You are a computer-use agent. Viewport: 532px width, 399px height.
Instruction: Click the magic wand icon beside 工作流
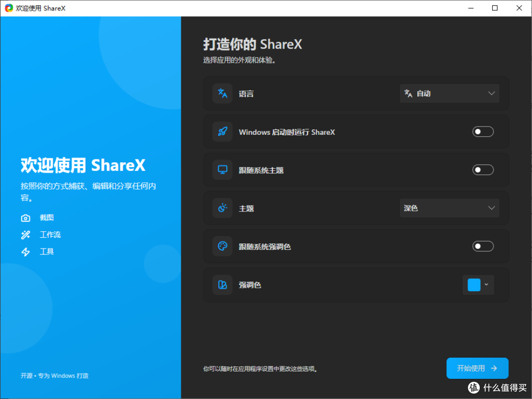tap(26, 235)
